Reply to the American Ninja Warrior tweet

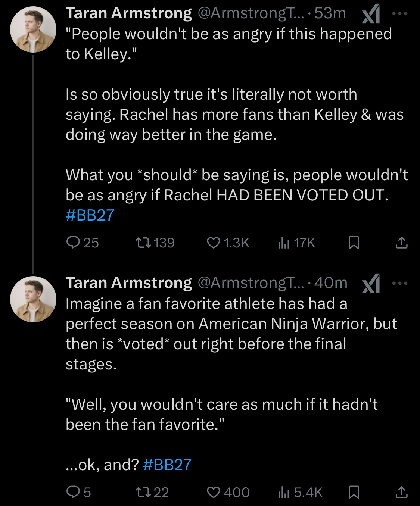pos(73,492)
